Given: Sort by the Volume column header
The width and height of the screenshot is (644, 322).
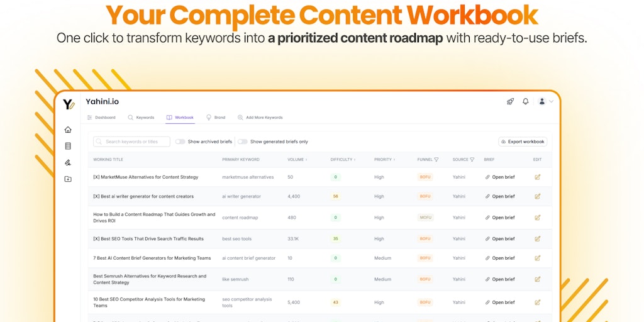Looking at the screenshot, I should click(x=297, y=159).
